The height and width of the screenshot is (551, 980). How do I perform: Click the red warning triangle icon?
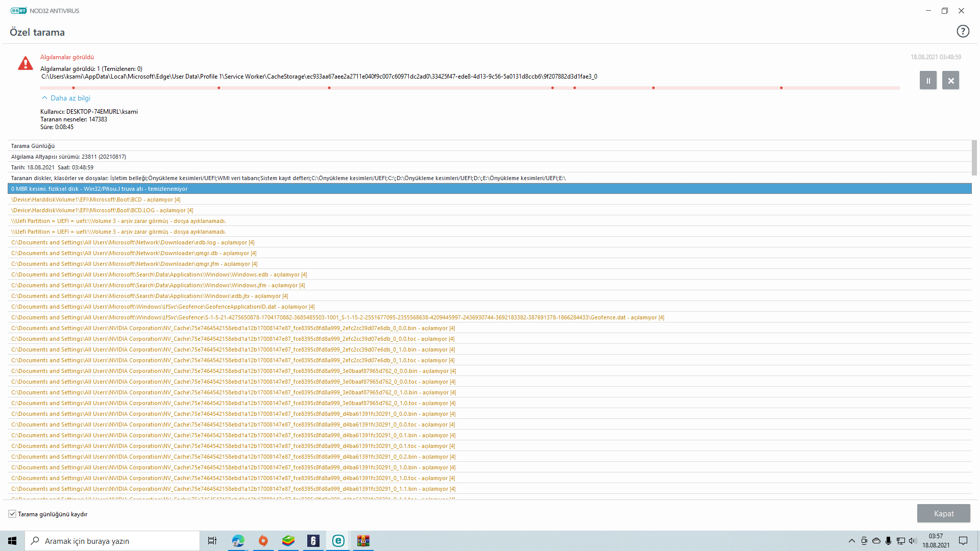coord(26,63)
